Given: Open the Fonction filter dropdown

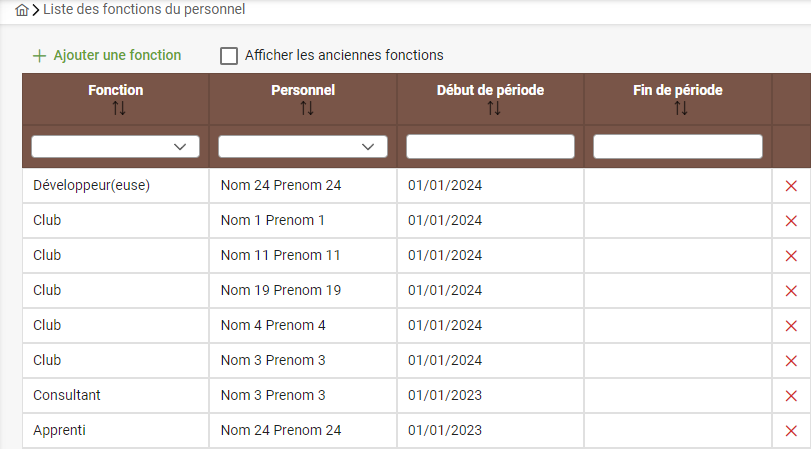Looking at the screenshot, I should point(115,146).
